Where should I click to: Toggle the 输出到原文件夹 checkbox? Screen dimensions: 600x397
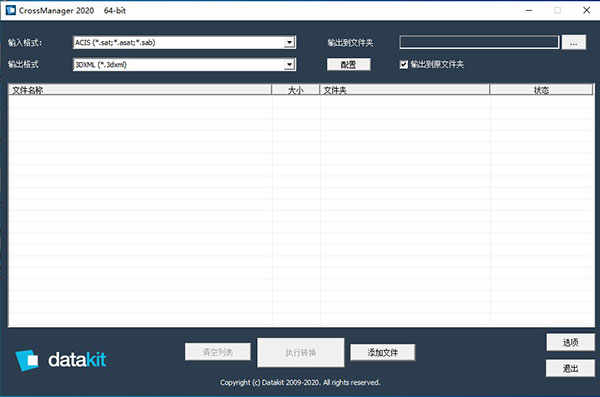(404, 64)
